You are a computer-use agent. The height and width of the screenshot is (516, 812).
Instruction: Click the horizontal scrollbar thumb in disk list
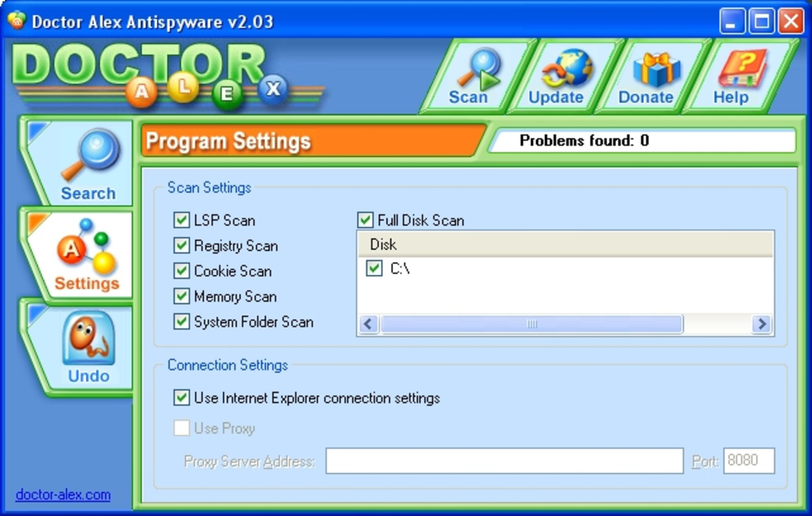(x=531, y=324)
